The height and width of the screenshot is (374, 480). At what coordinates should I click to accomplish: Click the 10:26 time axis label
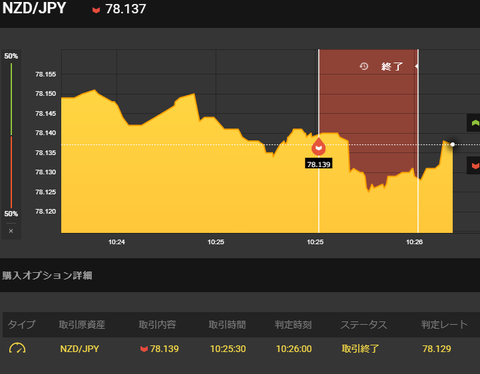pyautogui.click(x=414, y=242)
